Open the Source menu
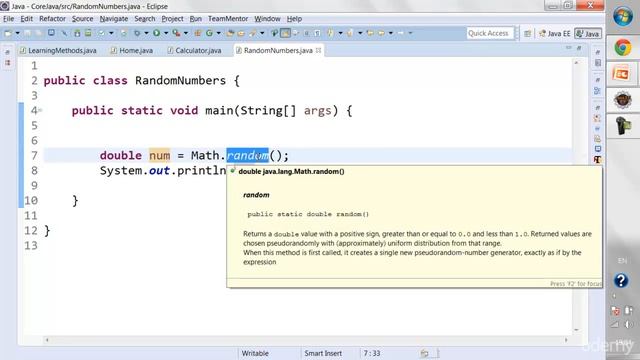Viewport: 640px width, 360px height. pos(82,19)
